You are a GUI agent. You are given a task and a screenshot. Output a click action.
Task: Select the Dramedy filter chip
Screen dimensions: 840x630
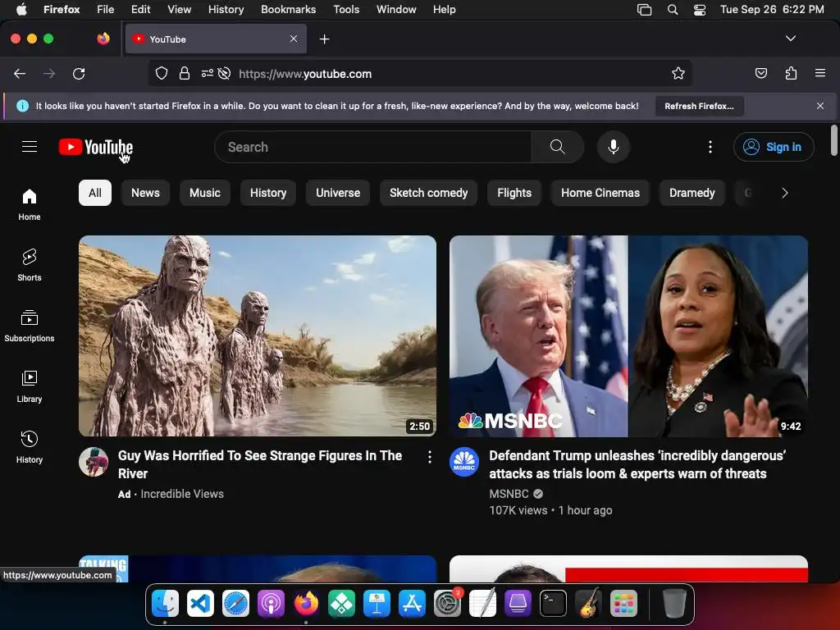pyautogui.click(x=692, y=193)
